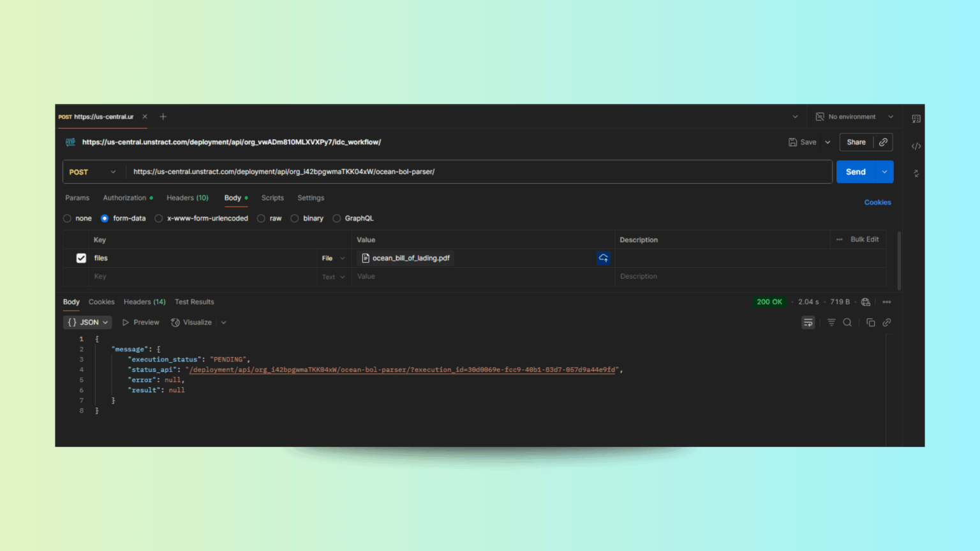Expand the No environment selector
This screenshot has height=551, width=980.
click(853, 117)
